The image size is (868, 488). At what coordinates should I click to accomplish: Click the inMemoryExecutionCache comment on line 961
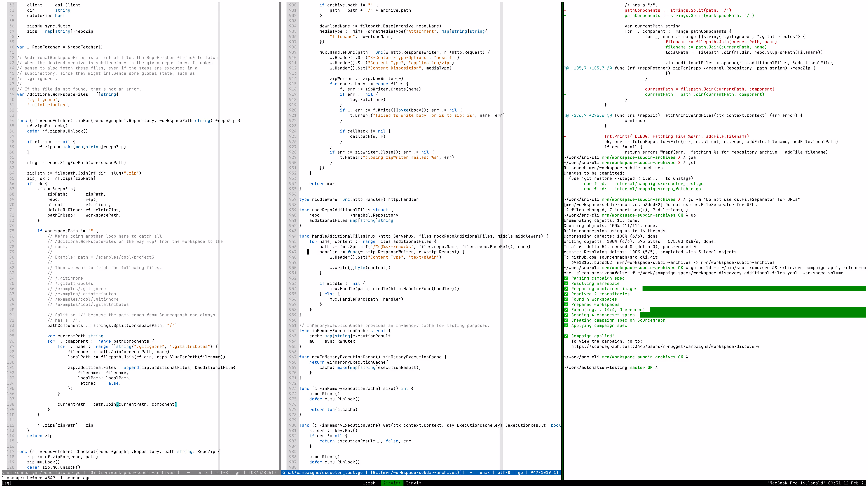click(394, 326)
